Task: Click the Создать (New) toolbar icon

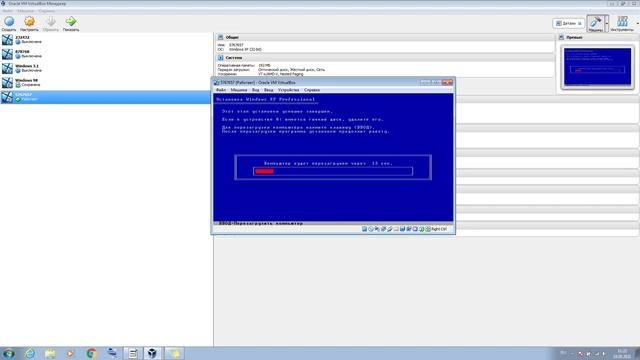Action: (9, 21)
